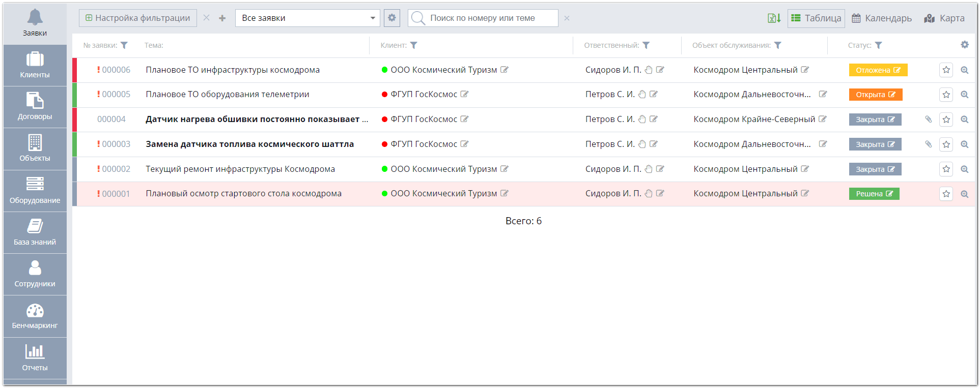Viewport: 980px width, 388px height.
Task: Click the search by number or subject field
Action: tap(483, 18)
